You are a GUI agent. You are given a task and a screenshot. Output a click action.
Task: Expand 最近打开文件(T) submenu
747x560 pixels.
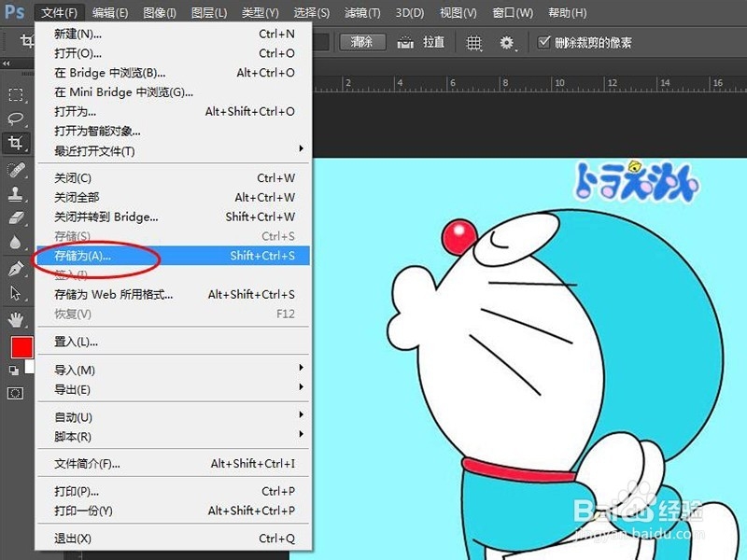point(174,151)
